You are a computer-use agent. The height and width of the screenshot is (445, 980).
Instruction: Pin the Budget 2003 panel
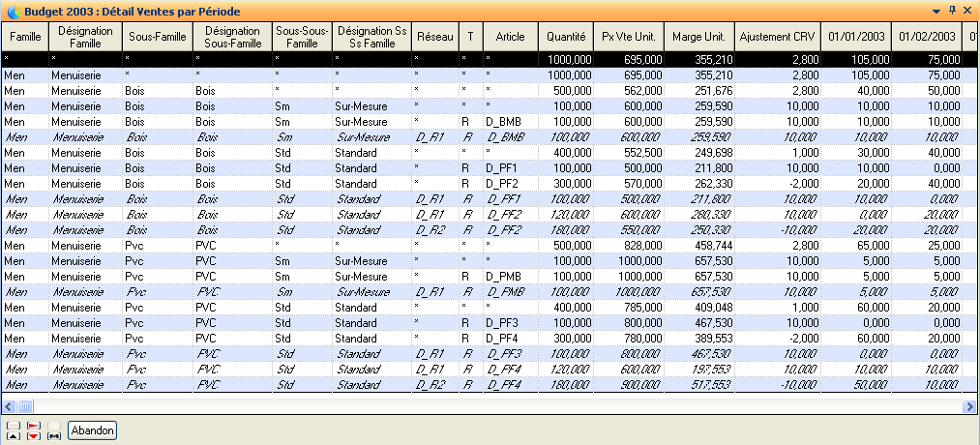point(952,10)
